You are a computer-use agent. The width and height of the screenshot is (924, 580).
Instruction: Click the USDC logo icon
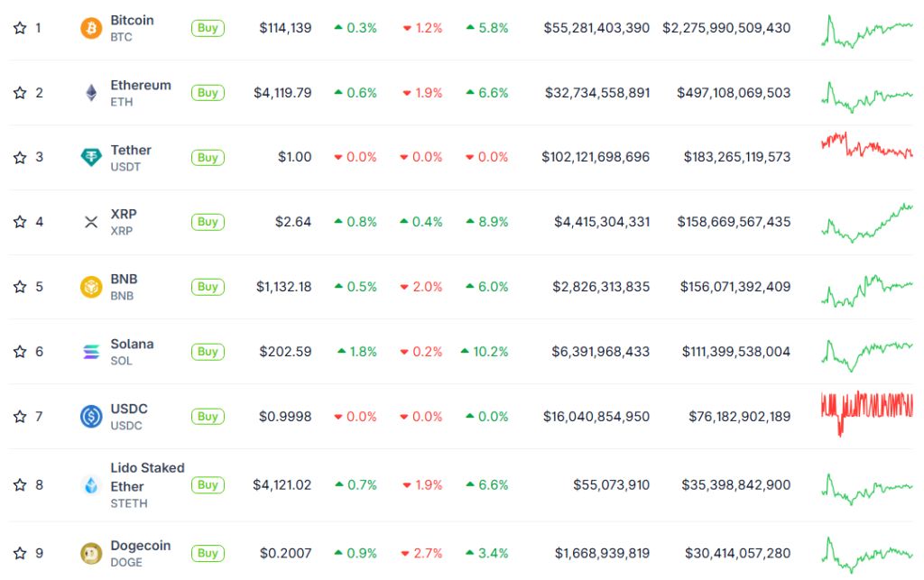91,417
